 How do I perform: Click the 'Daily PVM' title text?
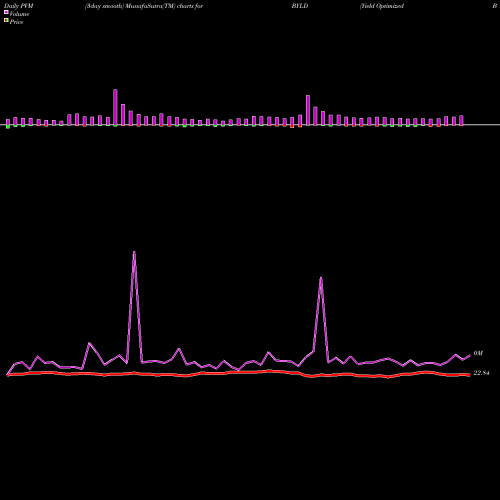coord(19,6)
